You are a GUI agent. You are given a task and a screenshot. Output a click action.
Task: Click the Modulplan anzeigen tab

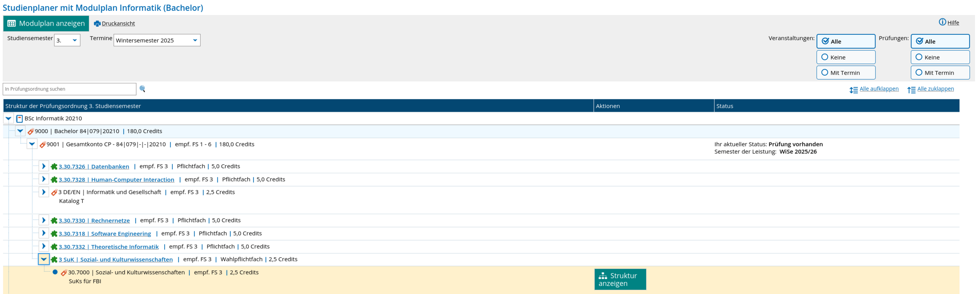[x=46, y=23]
